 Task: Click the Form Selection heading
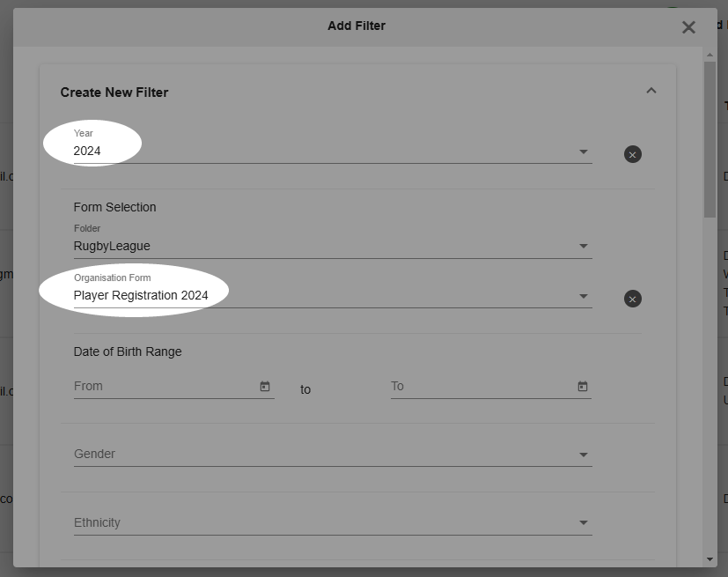click(x=114, y=207)
